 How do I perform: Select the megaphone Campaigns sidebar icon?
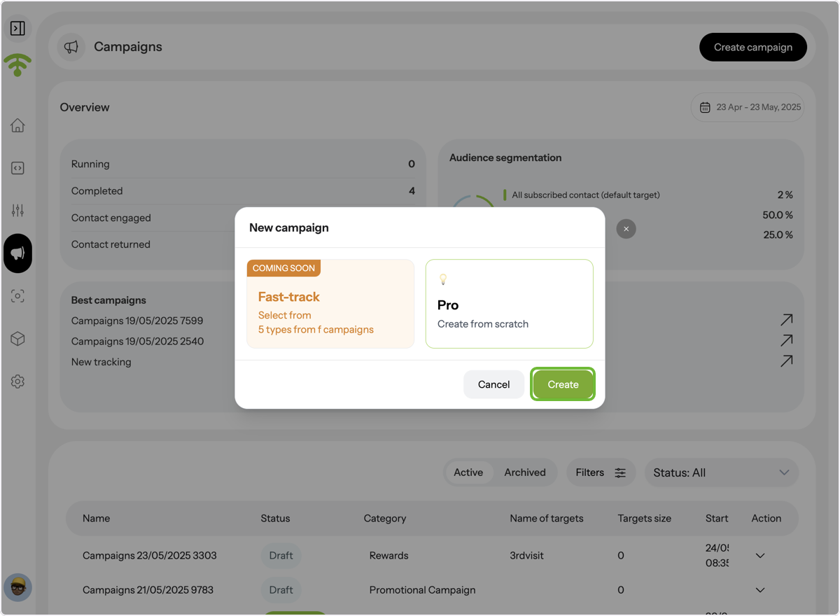pos(17,253)
